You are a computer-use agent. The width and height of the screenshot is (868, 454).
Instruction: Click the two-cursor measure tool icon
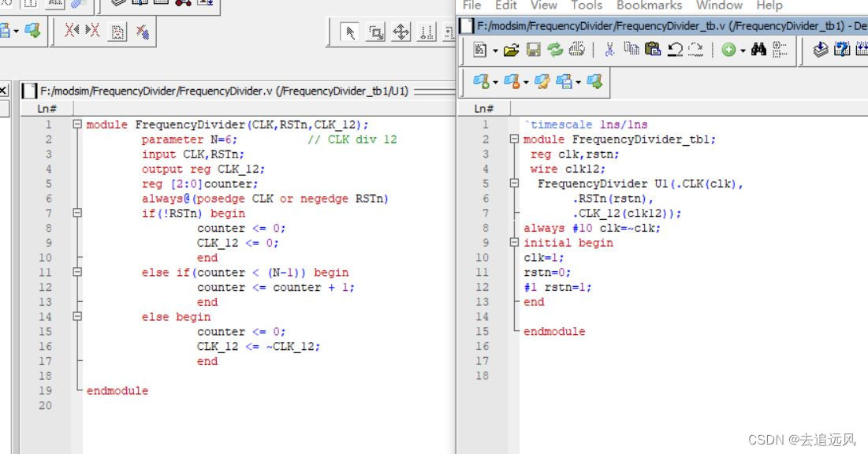(x=427, y=32)
